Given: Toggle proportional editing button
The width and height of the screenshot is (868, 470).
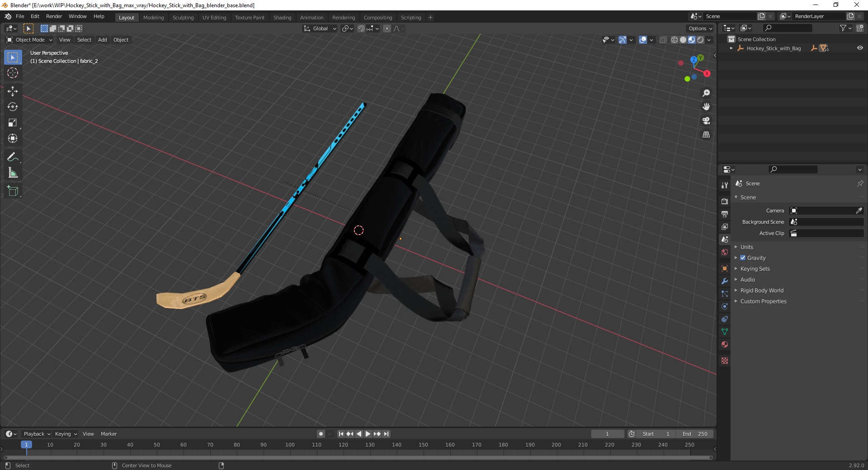Looking at the screenshot, I should click(x=387, y=28).
